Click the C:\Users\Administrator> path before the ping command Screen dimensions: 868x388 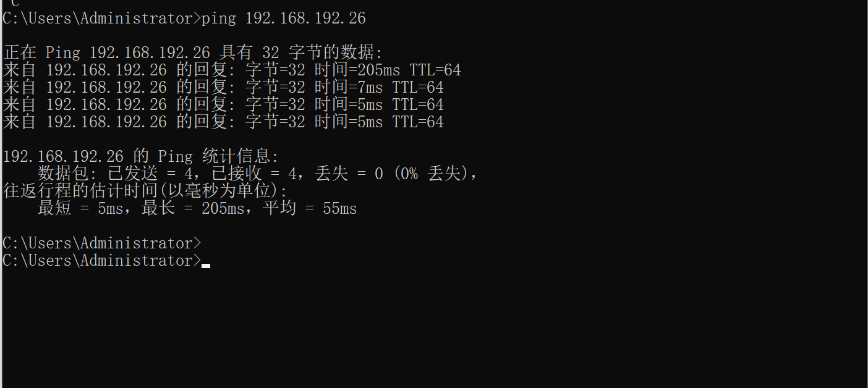[x=102, y=19]
